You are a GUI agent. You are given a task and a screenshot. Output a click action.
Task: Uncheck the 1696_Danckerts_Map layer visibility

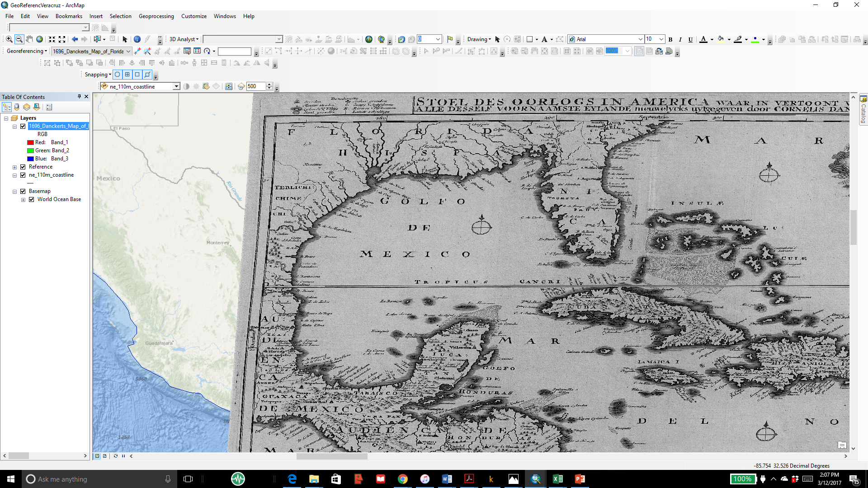click(x=23, y=126)
